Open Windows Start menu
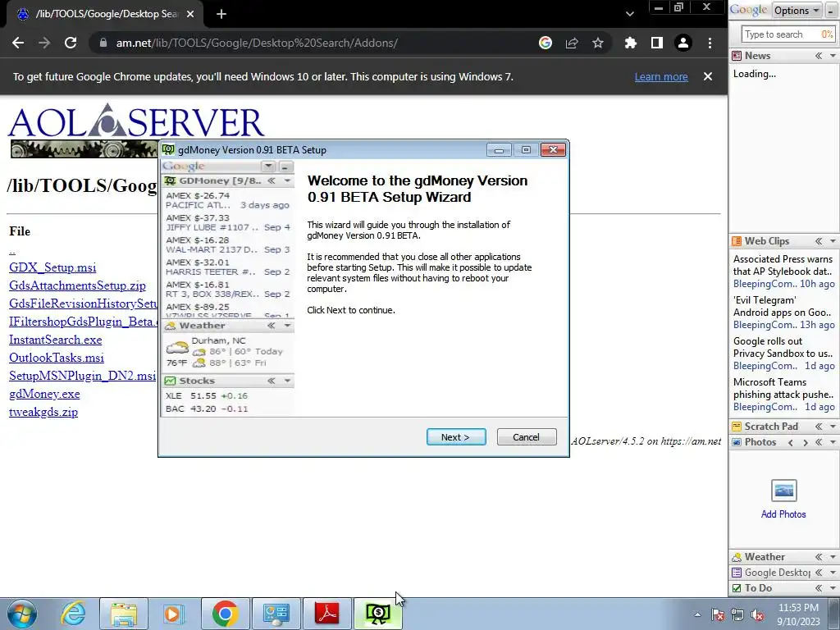Screen dimensions: 840x630 (x=21, y=614)
